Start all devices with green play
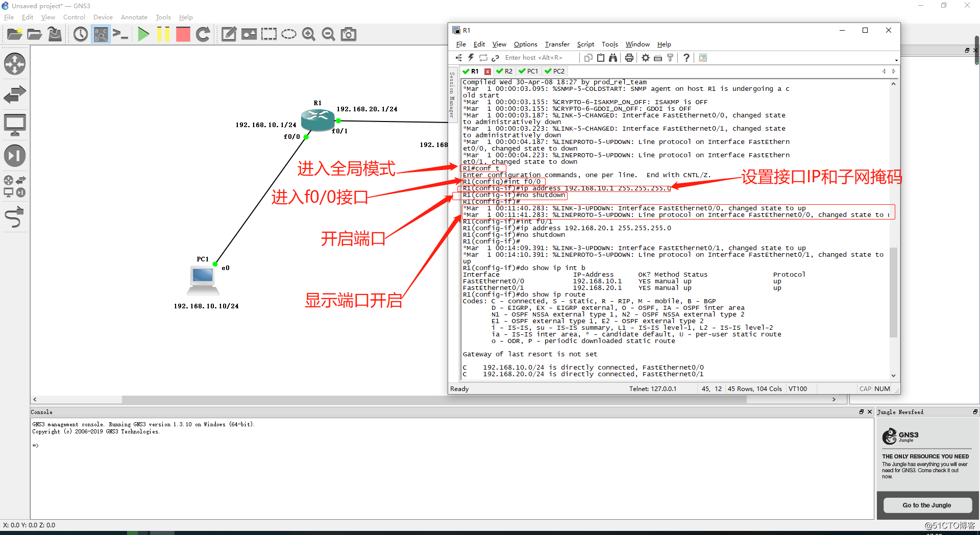The height and width of the screenshot is (535, 980). pyautogui.click(x=144, y=34)
